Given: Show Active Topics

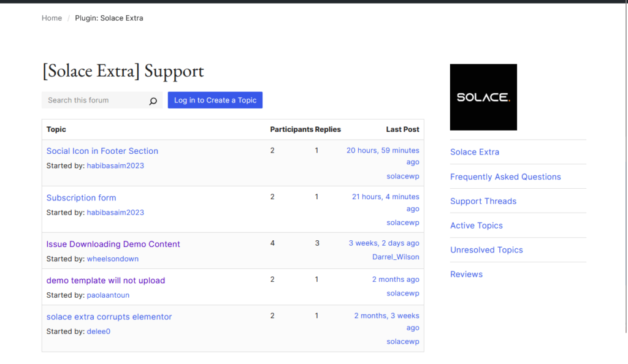Looking at the screenshot, I should pyautogui.click(x=476, y=226).
